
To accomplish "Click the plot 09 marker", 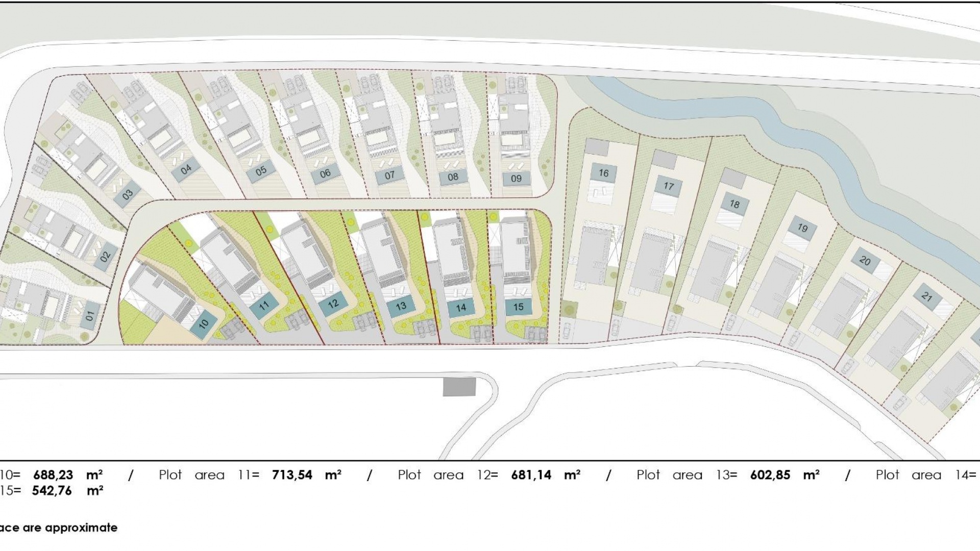I will (x=516, y=179).
